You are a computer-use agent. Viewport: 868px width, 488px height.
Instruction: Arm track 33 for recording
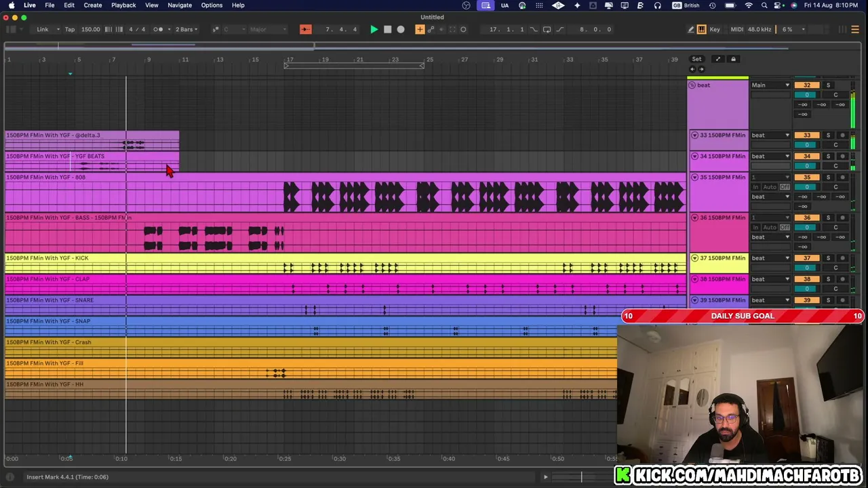coord(843,136)
